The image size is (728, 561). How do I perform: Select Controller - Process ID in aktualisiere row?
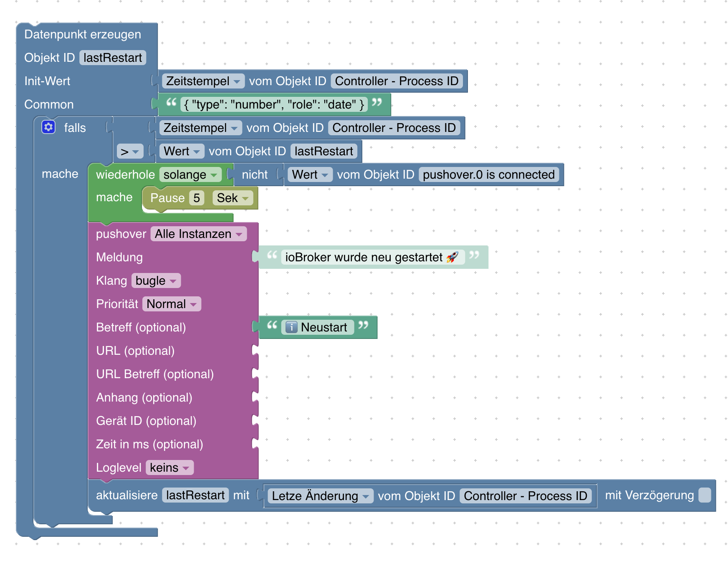click(x=526, y=496)
